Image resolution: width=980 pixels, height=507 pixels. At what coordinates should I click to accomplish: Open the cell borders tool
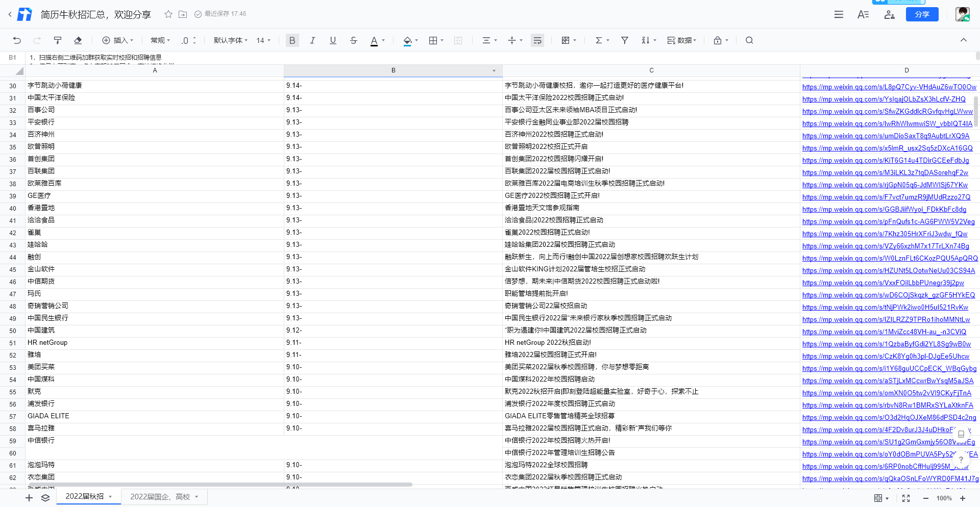pyautogui.click(x=433, y=40)
